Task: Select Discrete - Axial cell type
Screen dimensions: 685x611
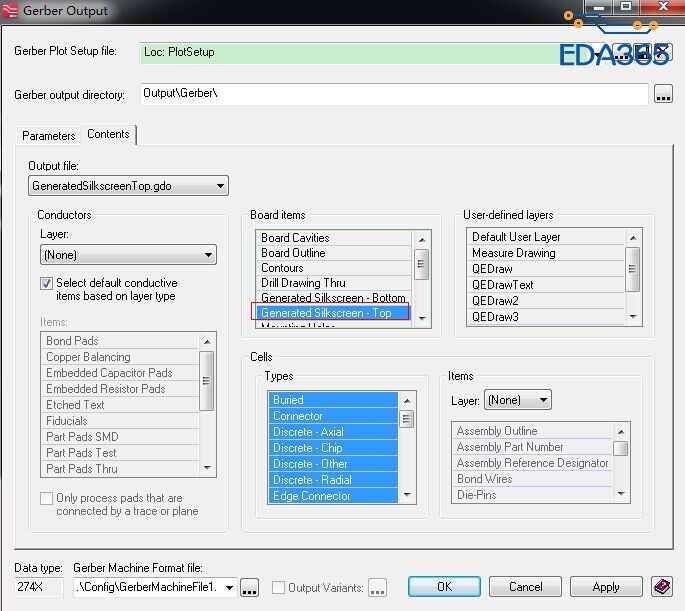Action: pyautogui.click(x=333, y=432)
